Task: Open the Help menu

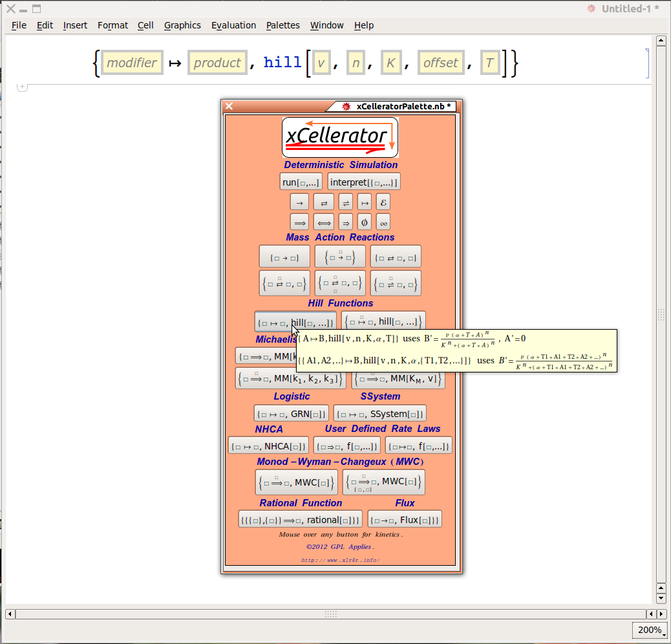Action: [x=364, y=25]
